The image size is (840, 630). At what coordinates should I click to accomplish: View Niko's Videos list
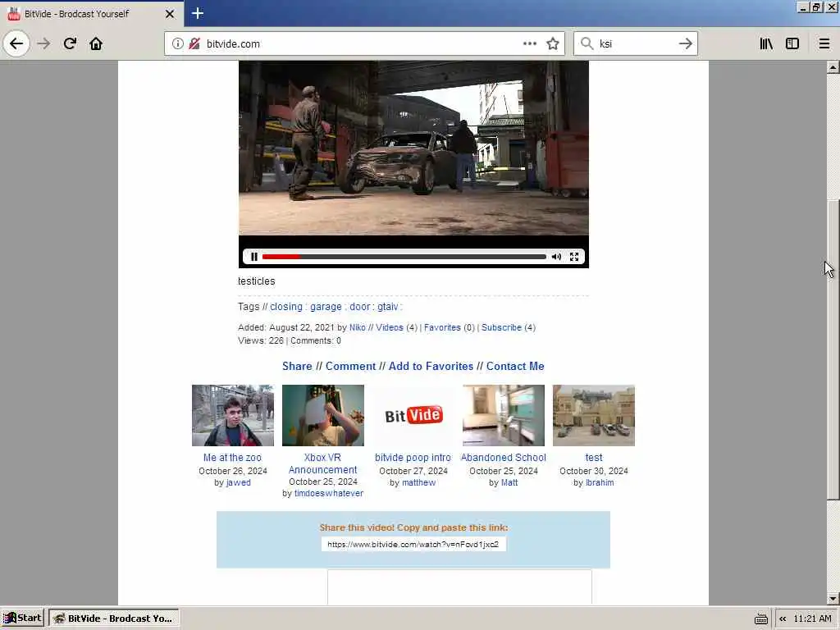click(x=390, y=327)
